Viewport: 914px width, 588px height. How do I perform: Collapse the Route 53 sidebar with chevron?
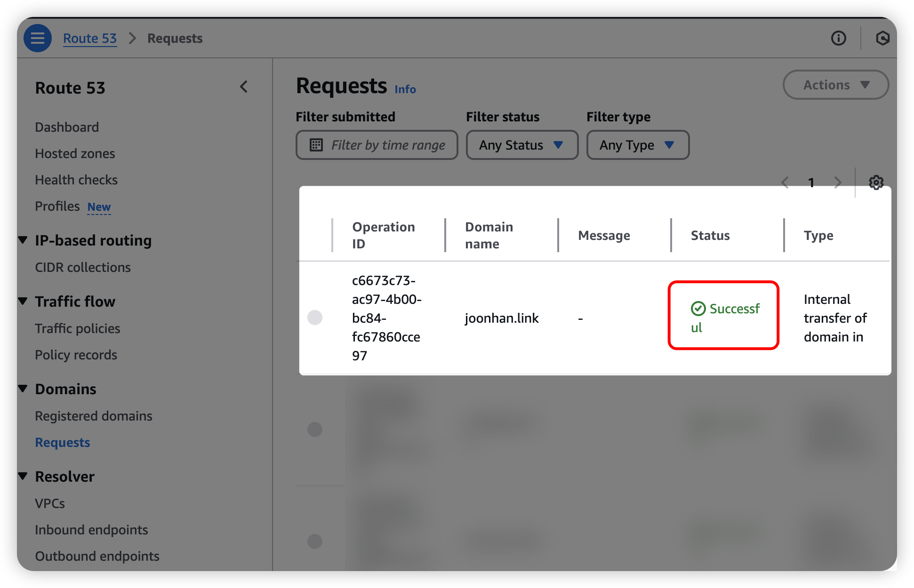click(x=244, y=87)
